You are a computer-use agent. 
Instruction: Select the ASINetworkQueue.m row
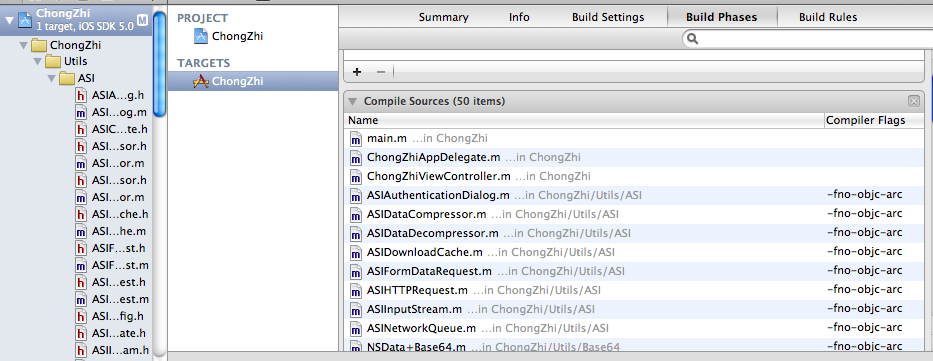[x=634, y=328]
